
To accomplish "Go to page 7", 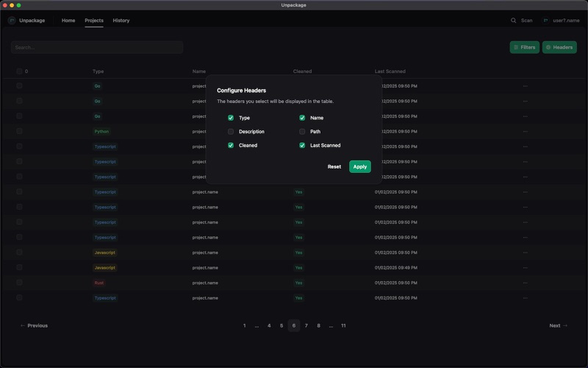I will (306, 325).
